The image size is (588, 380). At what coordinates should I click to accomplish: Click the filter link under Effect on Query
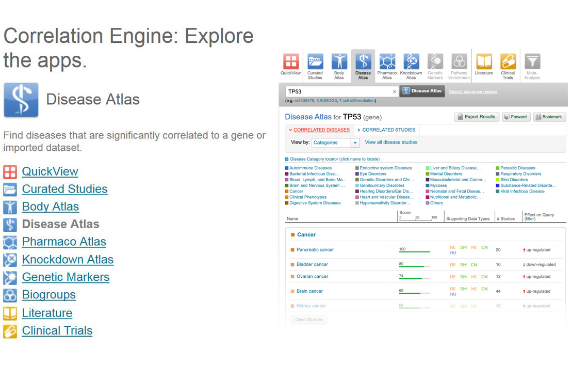(530, 219)
